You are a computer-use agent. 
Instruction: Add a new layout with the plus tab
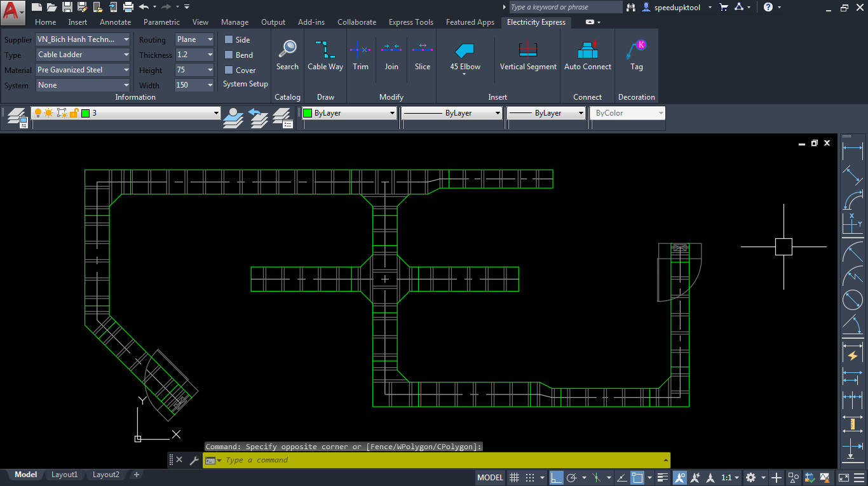coord(136,475)
